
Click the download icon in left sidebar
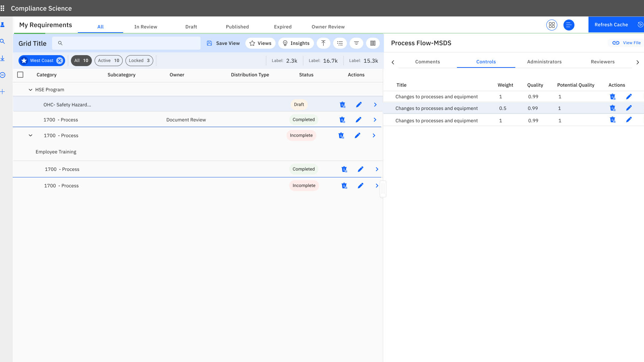click(x=2, y=58)
